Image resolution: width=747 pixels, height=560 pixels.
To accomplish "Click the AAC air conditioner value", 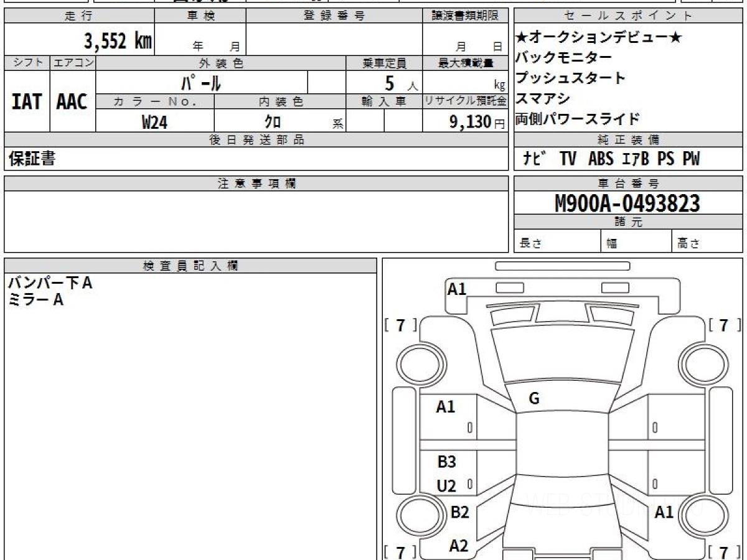I will [x=72, y=101].
